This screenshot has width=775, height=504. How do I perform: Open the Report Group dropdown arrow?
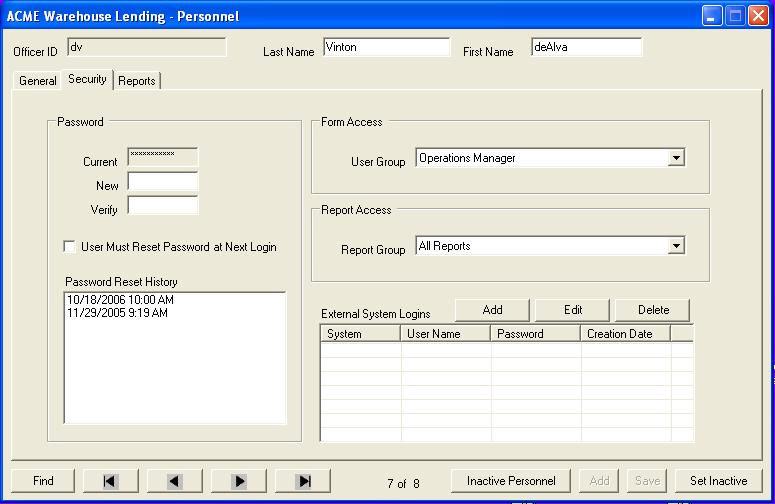tap(676, 246)
